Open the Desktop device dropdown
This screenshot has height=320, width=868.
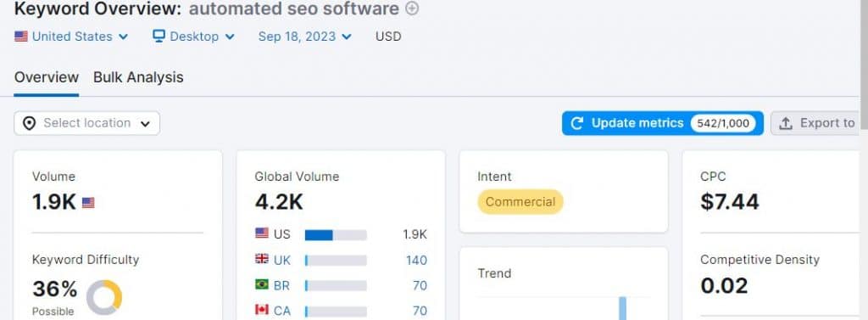click(194, 36)
